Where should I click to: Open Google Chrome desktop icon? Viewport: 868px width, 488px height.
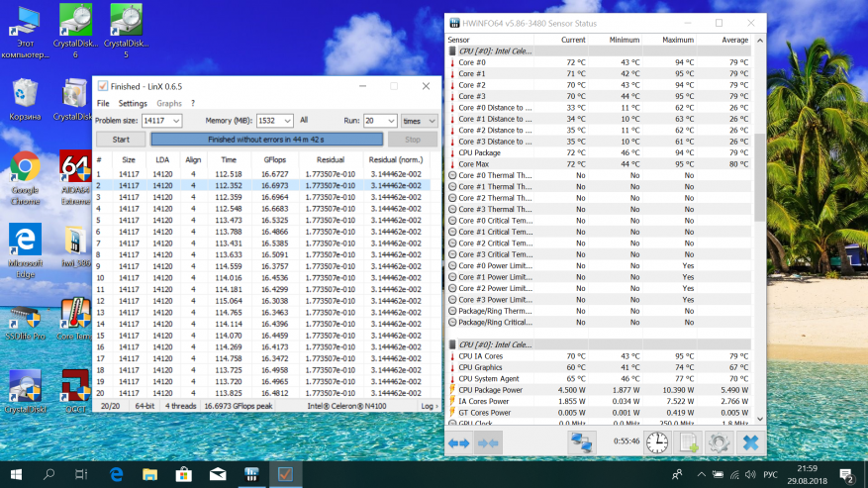(25, 177)
